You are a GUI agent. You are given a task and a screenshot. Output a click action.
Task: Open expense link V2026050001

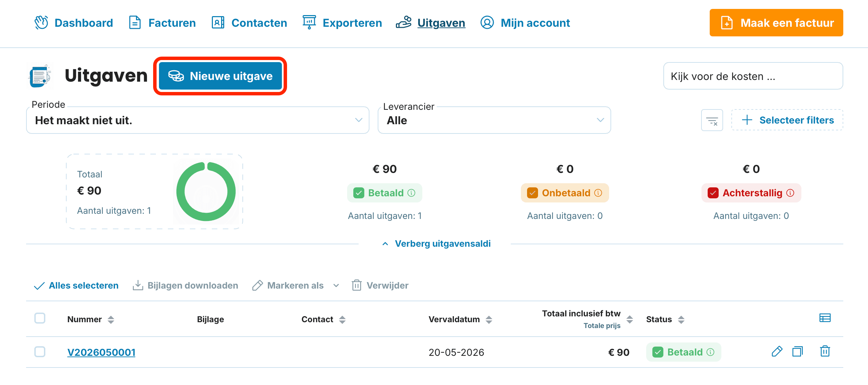(101, 352)
